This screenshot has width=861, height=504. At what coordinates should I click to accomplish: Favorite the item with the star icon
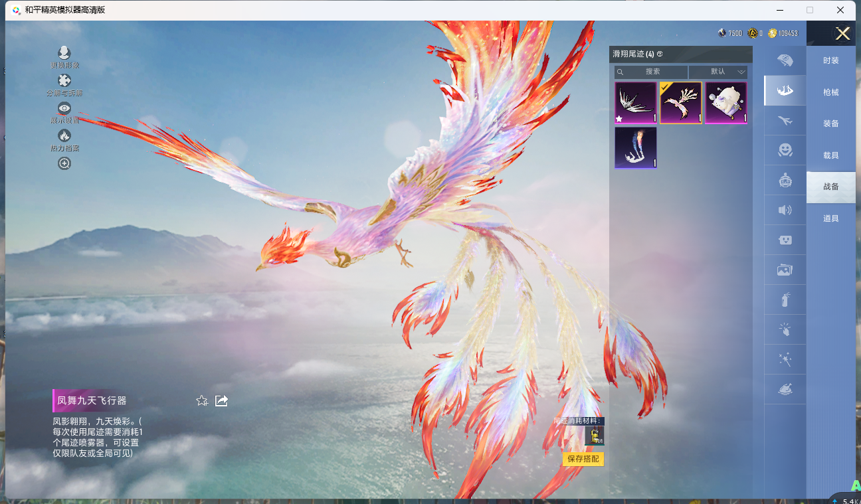click(202, 400)
